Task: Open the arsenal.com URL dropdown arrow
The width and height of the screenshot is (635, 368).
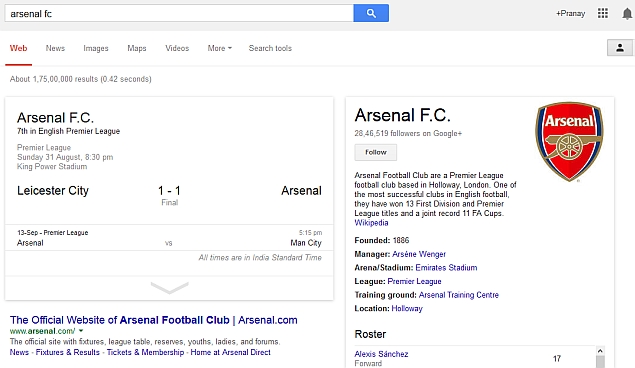Action: point(81,331)
